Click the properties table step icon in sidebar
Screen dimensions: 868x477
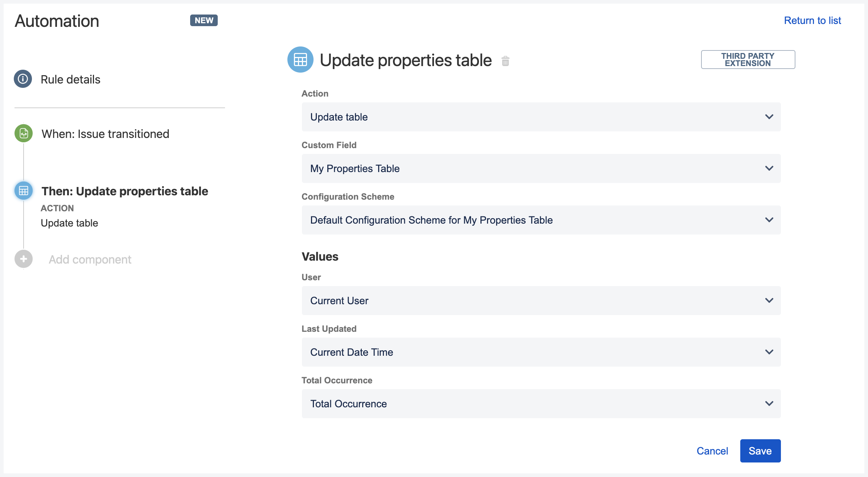24,191
